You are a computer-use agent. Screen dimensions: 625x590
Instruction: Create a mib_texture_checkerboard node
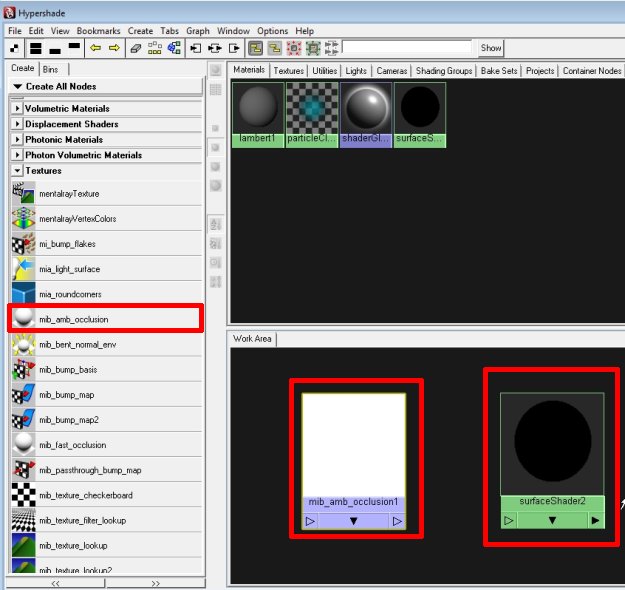point(106,495)
